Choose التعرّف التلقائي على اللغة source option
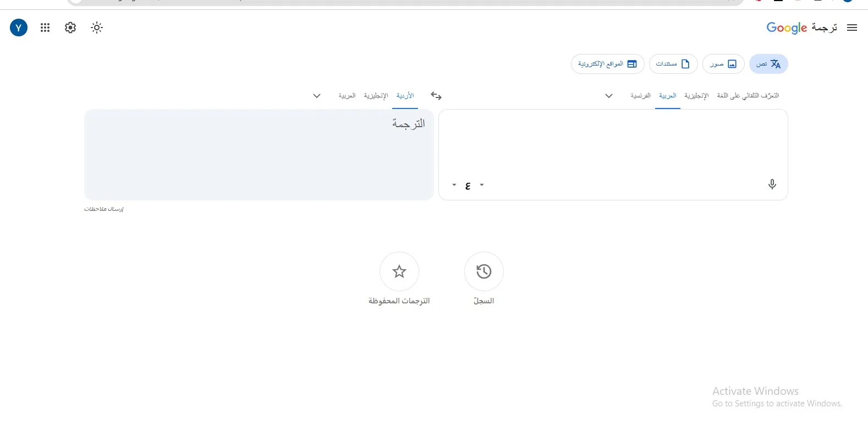Viewport: 868px width, 430px height. pos(748,96)
